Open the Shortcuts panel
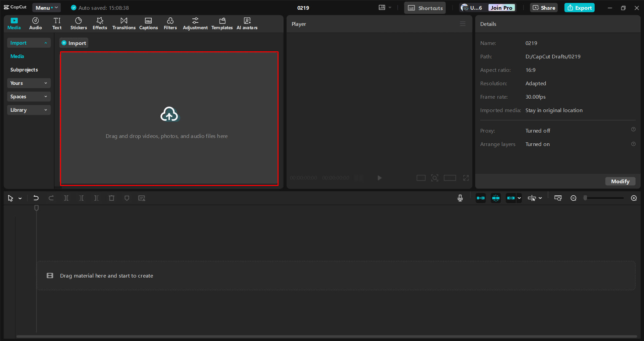Image resolution: width=644 pixels, height=341 pixels. tap(425, 8)
